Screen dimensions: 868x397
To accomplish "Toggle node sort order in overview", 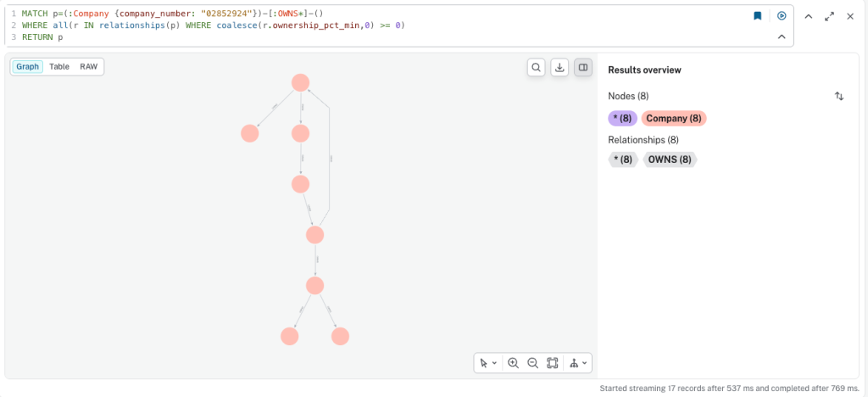I will [839, 97].
